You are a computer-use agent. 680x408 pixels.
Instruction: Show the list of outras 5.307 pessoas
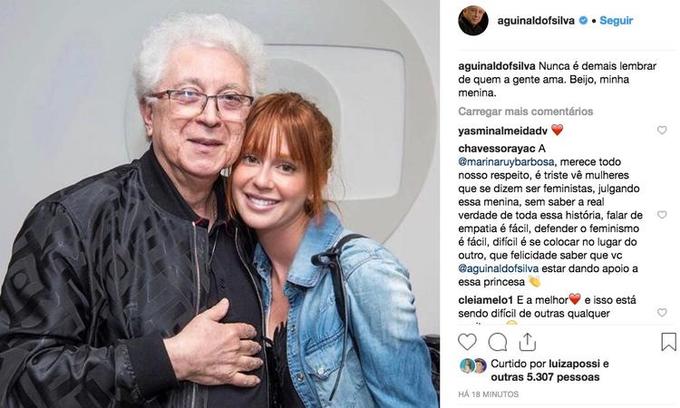point(545,377)
